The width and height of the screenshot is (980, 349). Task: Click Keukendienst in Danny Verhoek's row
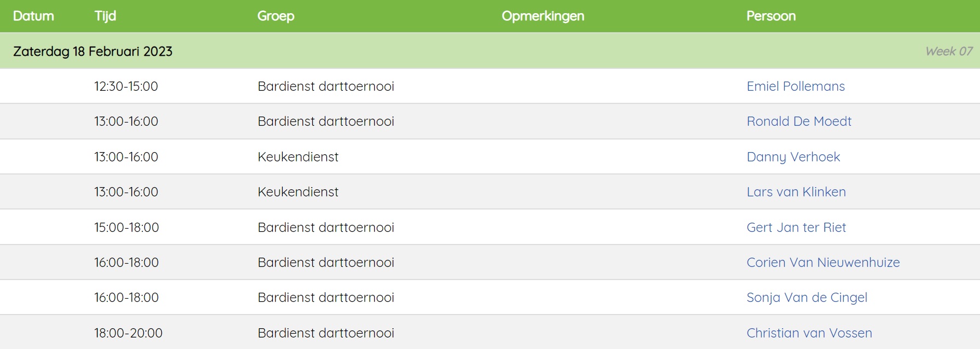[x=298, y=157]
